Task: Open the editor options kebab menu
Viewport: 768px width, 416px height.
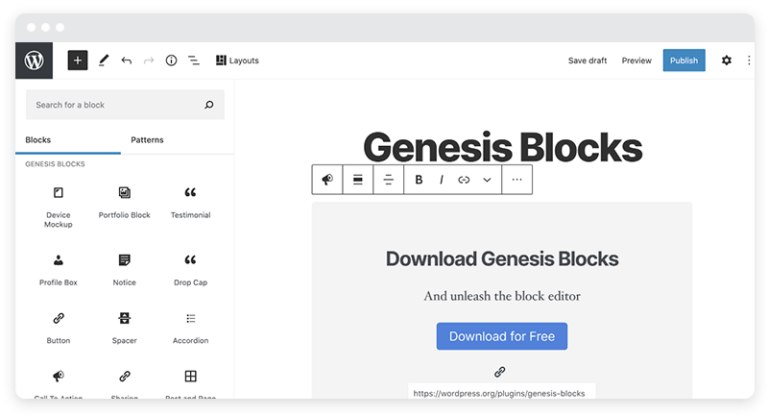Action: [x=749, y=61]
